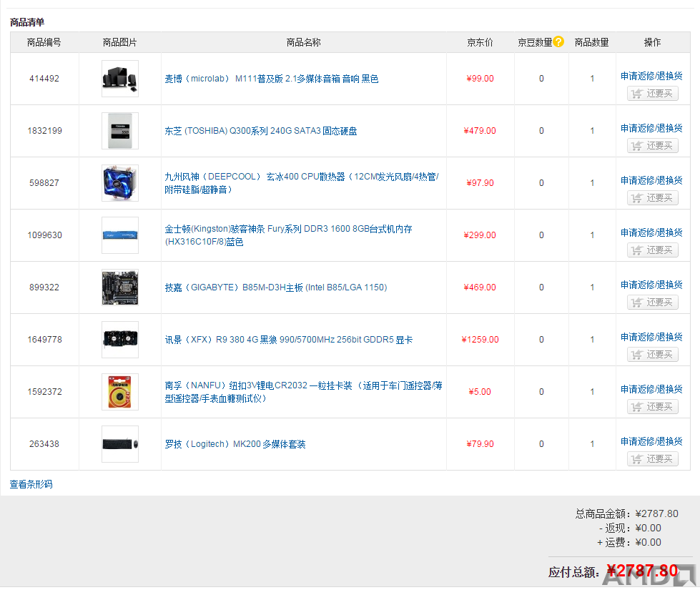Apply 申请返修/退换货 for DEEPCOOL cooler
Viewport: 700px width, 590px height.
[x=652, y=180]
